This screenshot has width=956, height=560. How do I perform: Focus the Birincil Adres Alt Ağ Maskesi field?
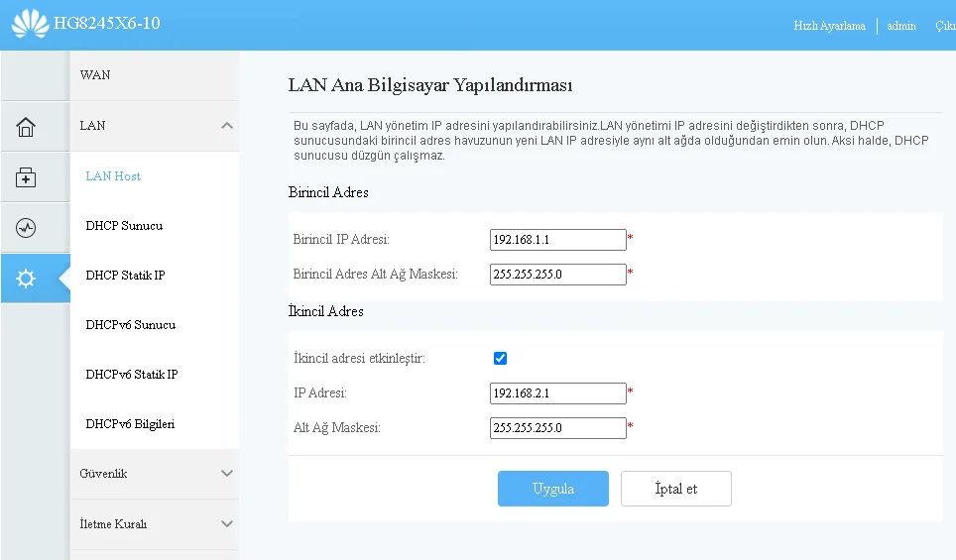coord(557,275)
